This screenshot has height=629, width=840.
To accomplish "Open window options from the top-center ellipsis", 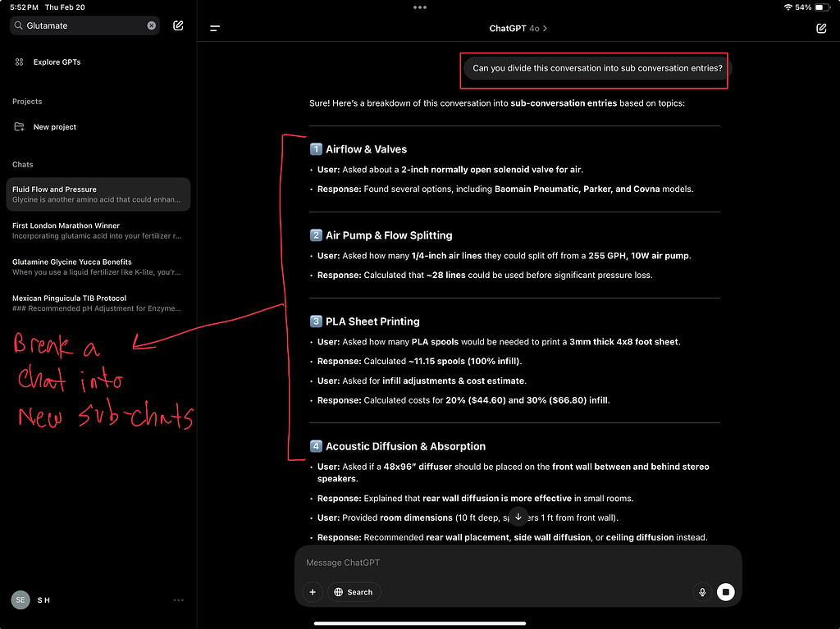I will pos(420,7).
